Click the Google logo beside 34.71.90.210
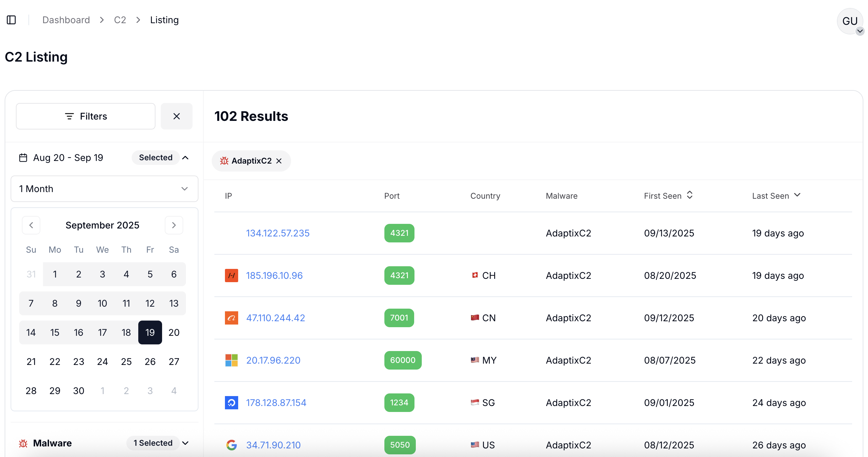 pyautogui.click(x=231, y=445)
